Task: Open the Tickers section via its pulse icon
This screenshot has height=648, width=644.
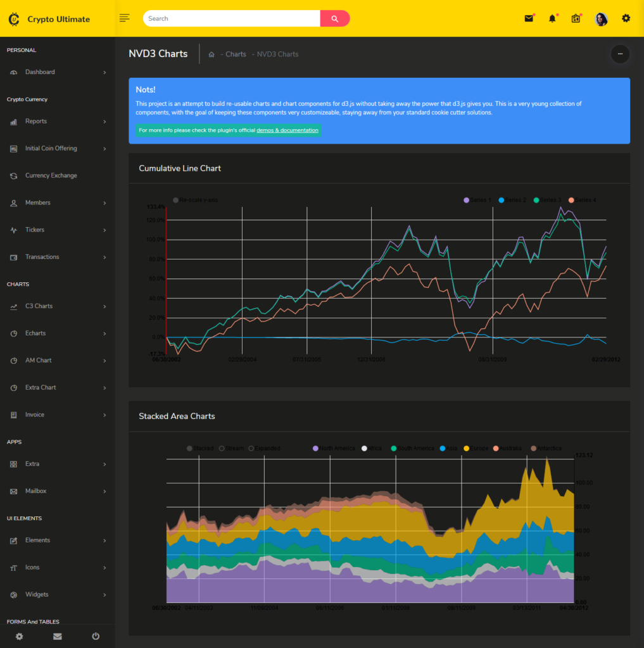Action: 14,230
